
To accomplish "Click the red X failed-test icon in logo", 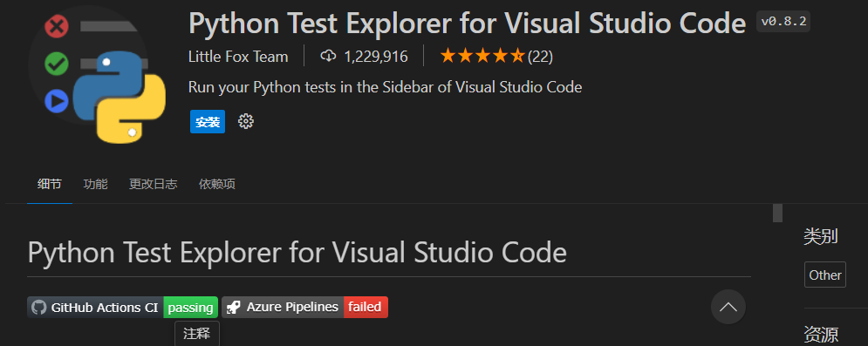I will (57, 26).
